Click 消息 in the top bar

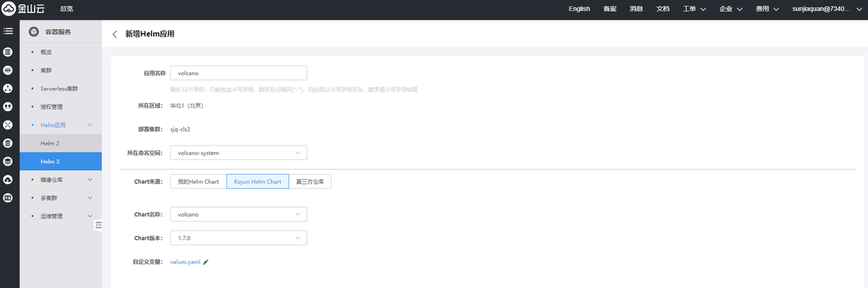pyautogui.click(x=636, y=9)
